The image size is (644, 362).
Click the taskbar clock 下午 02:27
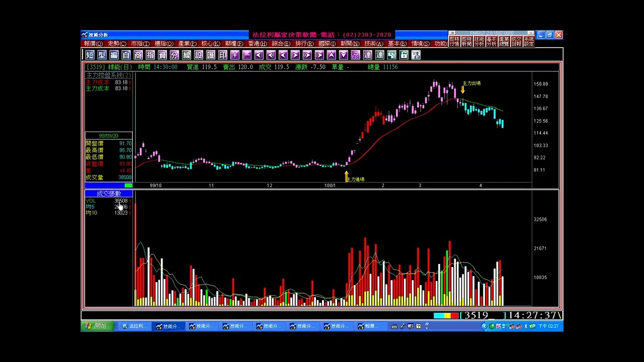(x=548, y=326)
